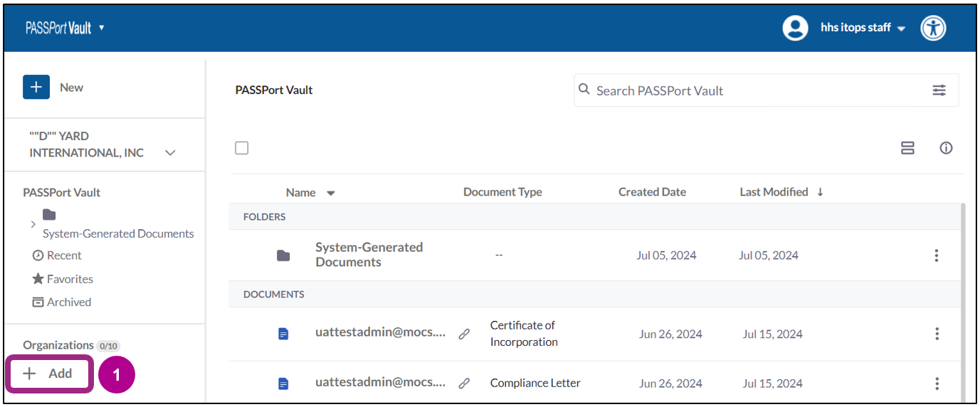Expand System-Generated Documents tree folder

[x=33, y=224]
